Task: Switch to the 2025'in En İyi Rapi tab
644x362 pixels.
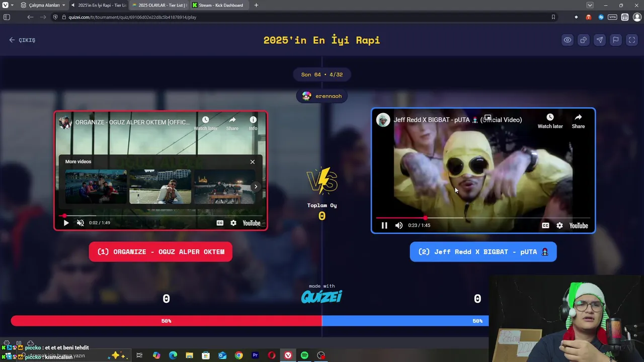Action: pos(99,5)
